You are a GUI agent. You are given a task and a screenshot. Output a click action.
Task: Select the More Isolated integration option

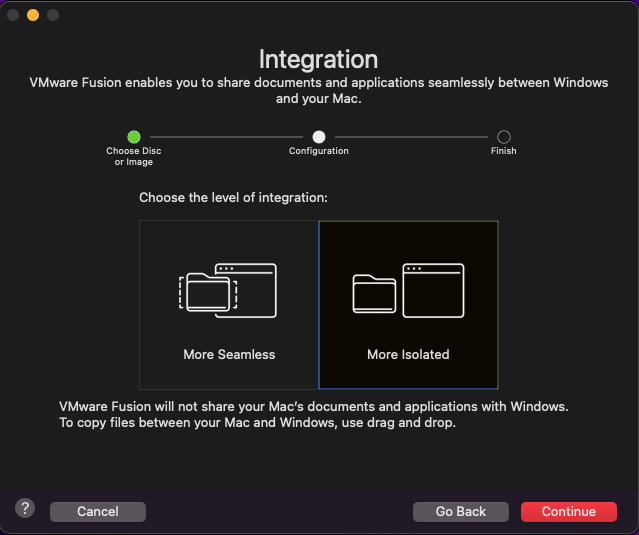408,305
